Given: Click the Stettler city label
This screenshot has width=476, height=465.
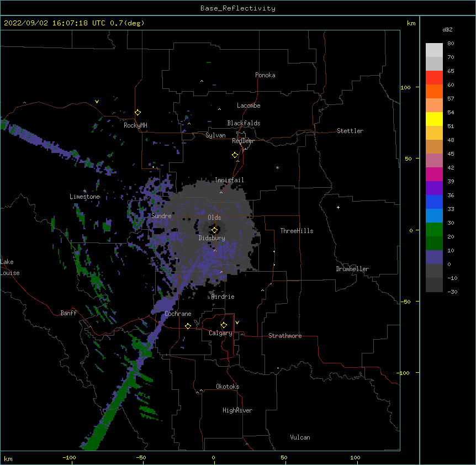Looking at the screenshot, I should 350,131.
